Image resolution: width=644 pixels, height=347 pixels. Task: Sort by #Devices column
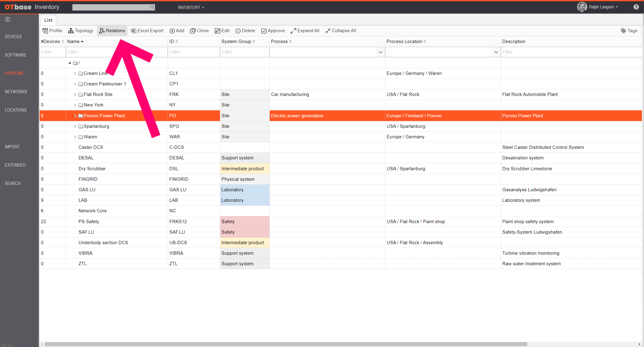coord(52,41)
